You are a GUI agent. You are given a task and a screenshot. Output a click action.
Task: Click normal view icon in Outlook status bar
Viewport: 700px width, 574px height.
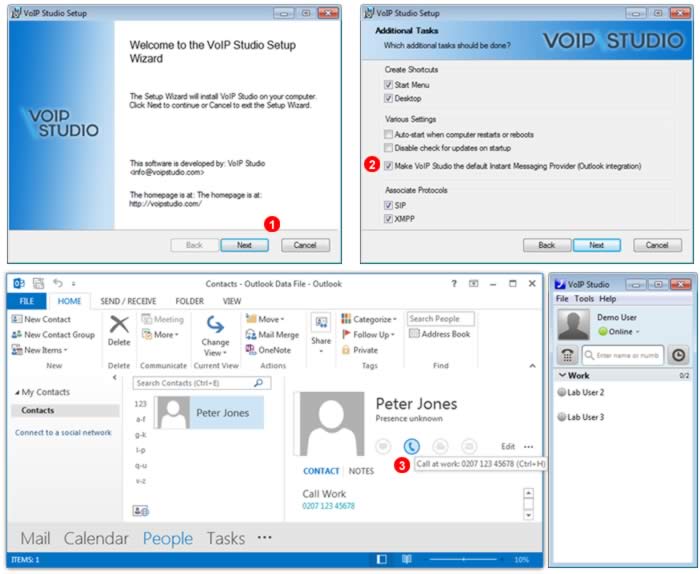click(x=382, y=559)
